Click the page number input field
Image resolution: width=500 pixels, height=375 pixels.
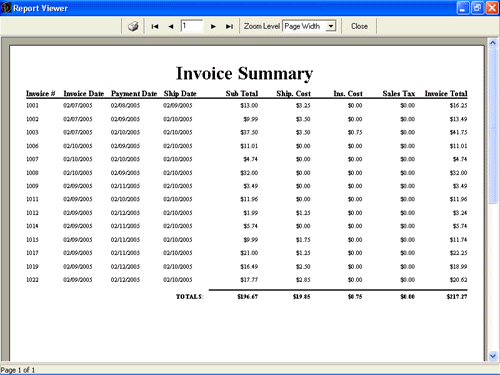click(x=192, y=26)
